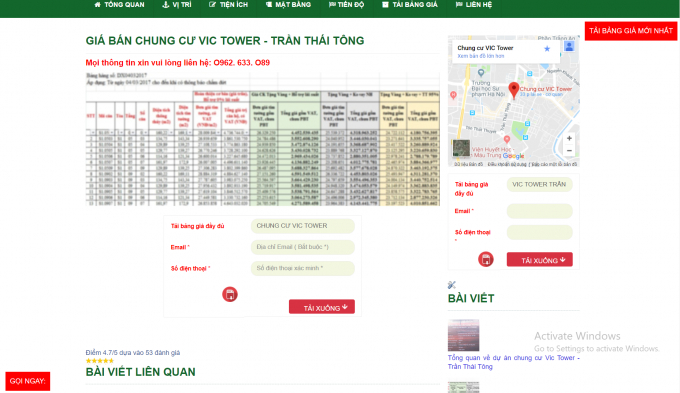Click the red TẢI BẢNG GIÁ MỚI NHẤT button
The height and width of the screenshot is (393, 680).
pos(631,31)
